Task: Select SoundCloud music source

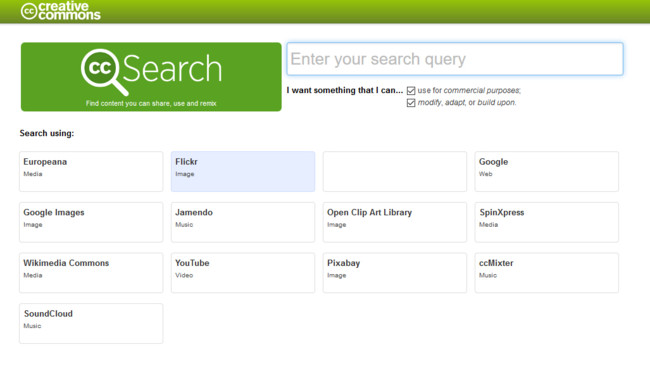Action: click(x=91, y=323)
